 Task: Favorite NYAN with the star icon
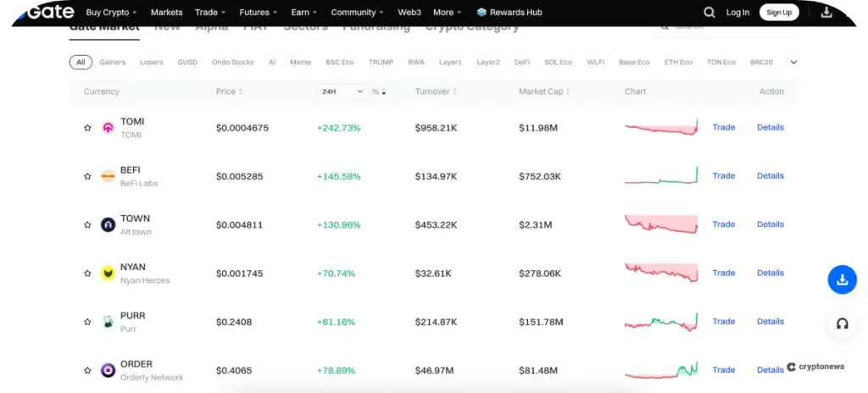87,273
